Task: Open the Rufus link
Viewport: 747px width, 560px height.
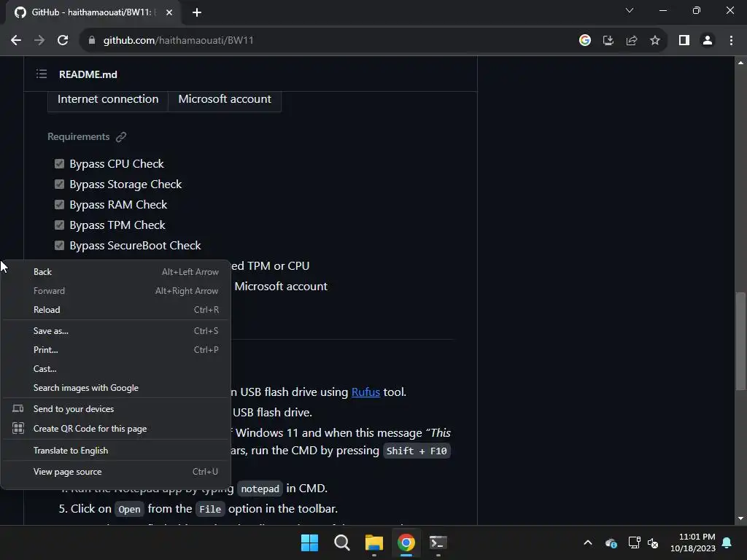Action: [x=365, y=392]
